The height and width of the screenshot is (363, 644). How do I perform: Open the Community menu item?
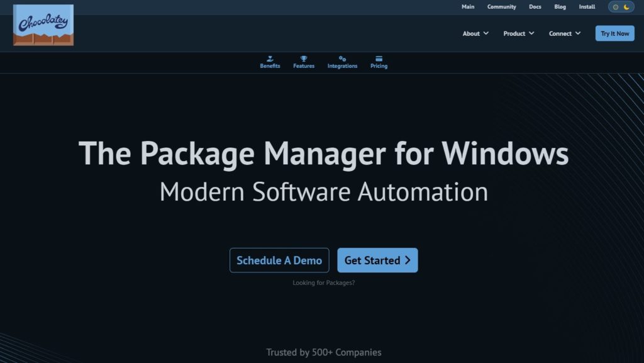click(x=501, y=7)
